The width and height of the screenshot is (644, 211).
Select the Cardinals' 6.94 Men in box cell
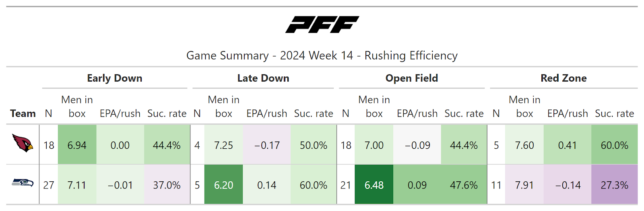coord(77,145)
